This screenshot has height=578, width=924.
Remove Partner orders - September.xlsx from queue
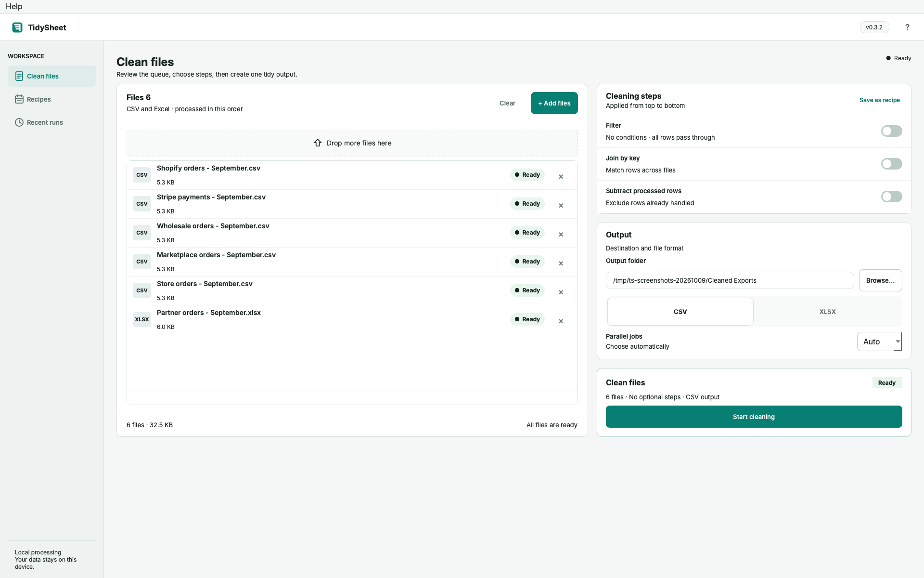[561, 321]
